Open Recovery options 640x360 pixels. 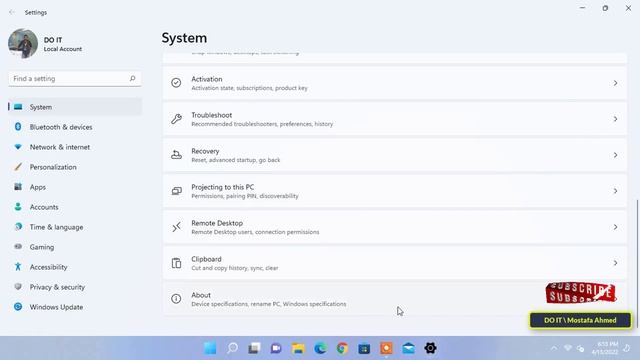(x=395, y=155)
